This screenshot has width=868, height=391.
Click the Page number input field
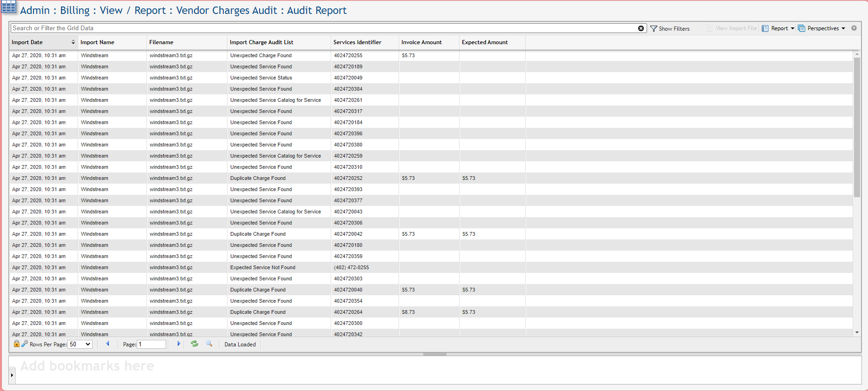tap(152, 344)
